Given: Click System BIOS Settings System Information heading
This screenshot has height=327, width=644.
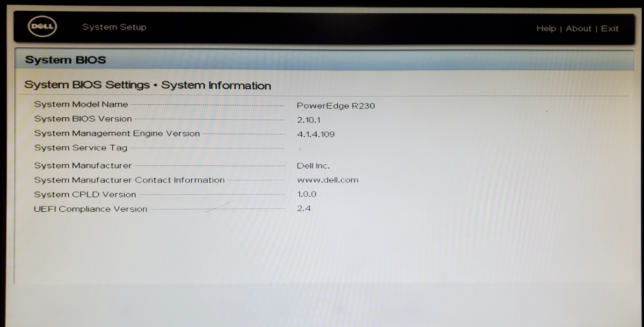Looking at the screenshot, I should click(148, 85).
